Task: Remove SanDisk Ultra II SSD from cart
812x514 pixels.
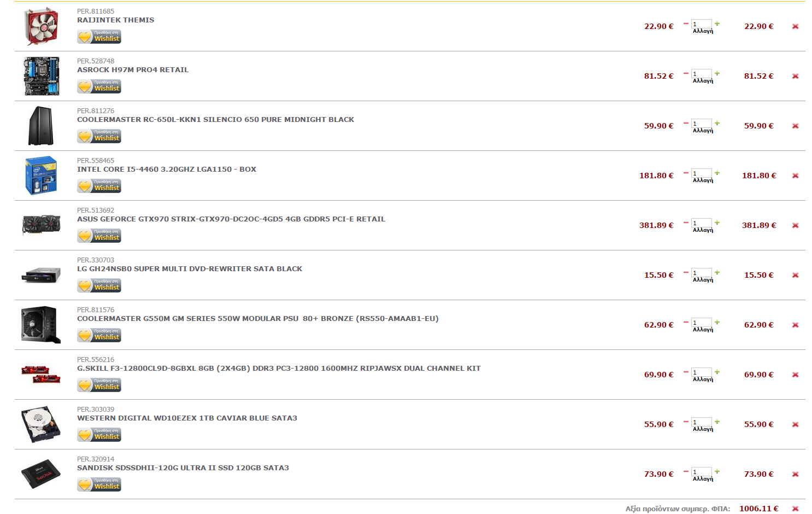Action: click(795, 474)
